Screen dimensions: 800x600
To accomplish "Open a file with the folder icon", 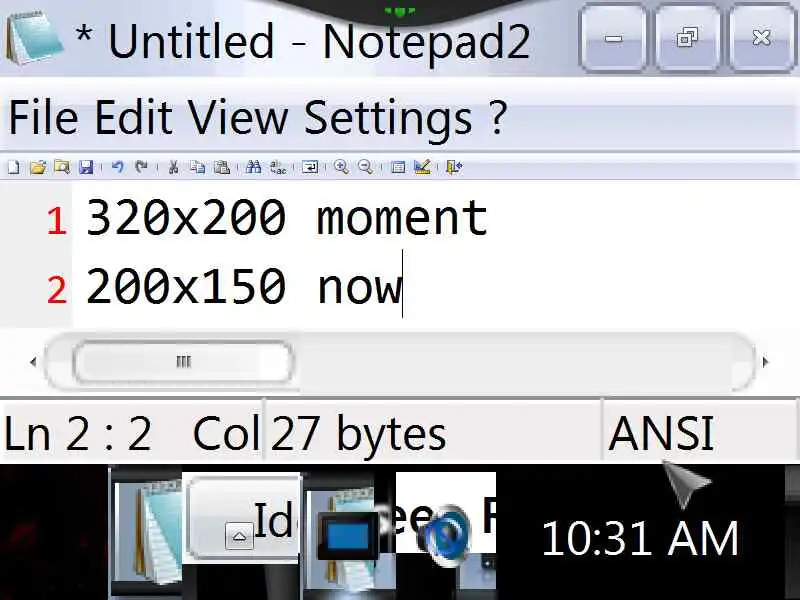I will pyautogui.click(x=38, y=167).
